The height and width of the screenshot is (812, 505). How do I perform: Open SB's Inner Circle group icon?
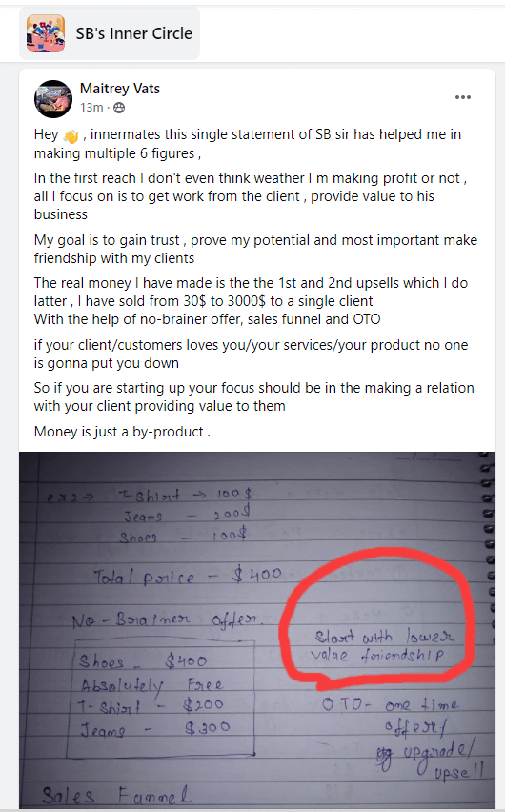coord(46,33)
